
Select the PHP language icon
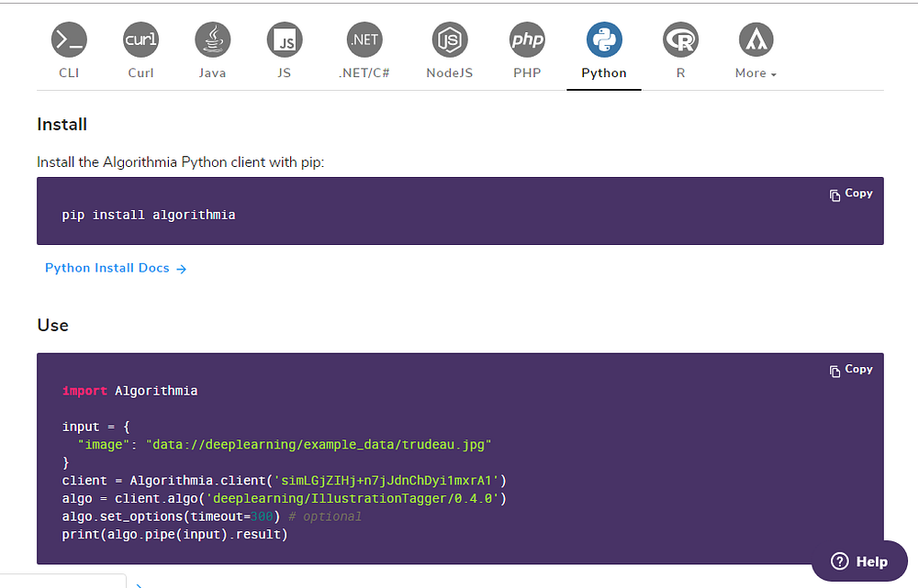click(x=527, y=39)
